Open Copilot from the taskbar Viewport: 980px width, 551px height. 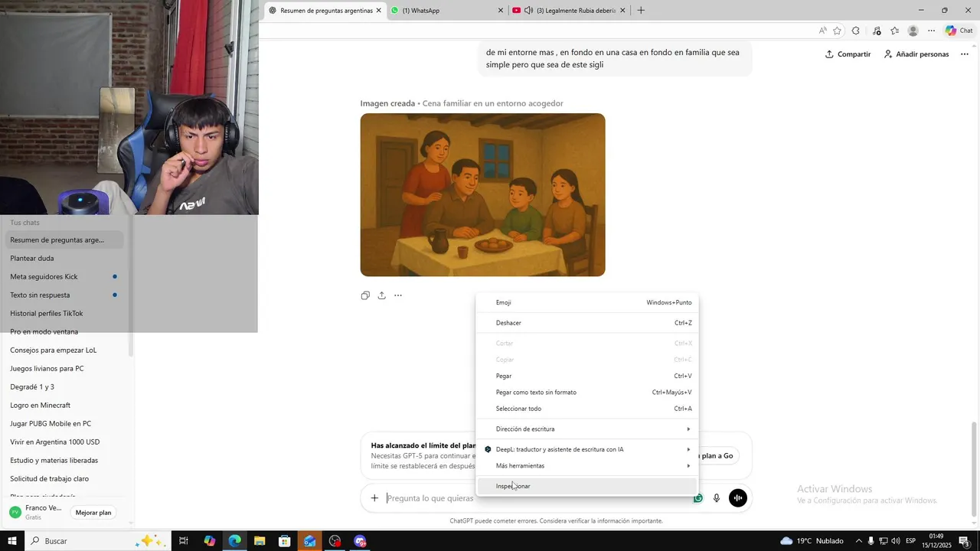pyautogui.click(x=210, y=541)
